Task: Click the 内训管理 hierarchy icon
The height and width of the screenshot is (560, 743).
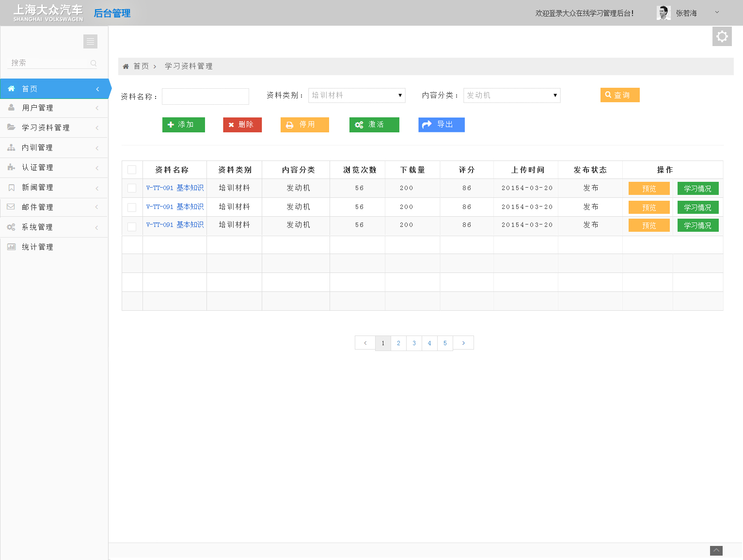Action: (11, 147)
